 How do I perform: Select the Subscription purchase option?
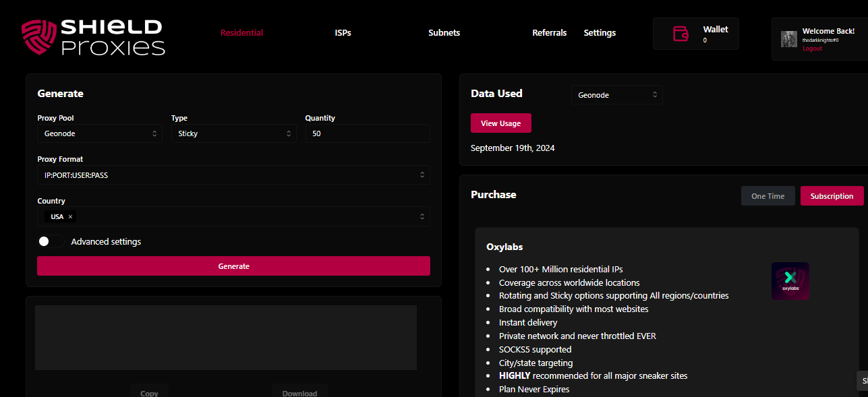(x=832, y=196)
